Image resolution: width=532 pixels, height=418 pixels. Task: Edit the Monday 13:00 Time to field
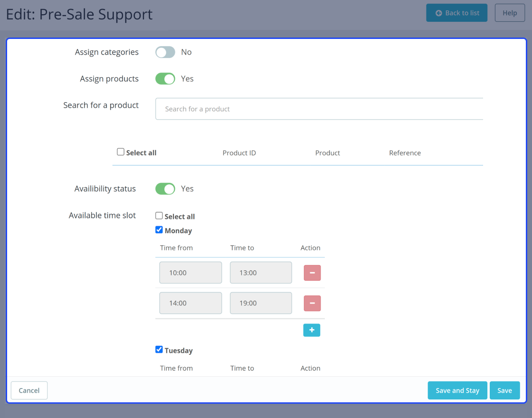pyautogui.click(x=261, y=273)
